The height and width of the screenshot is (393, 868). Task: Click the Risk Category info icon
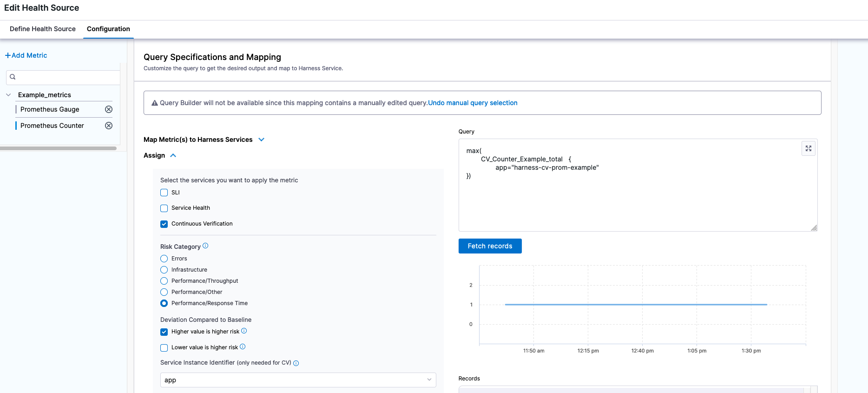tap(205, 246)
